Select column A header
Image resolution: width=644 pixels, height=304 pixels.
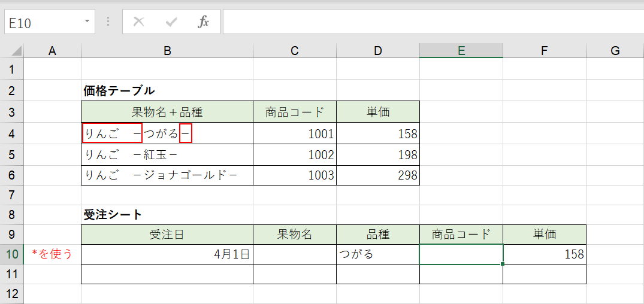(52, 50)
